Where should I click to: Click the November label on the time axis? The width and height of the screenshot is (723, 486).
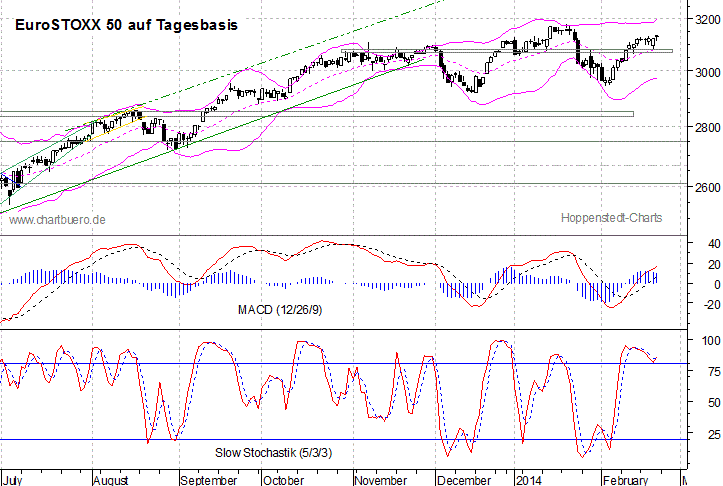point(380,480)
